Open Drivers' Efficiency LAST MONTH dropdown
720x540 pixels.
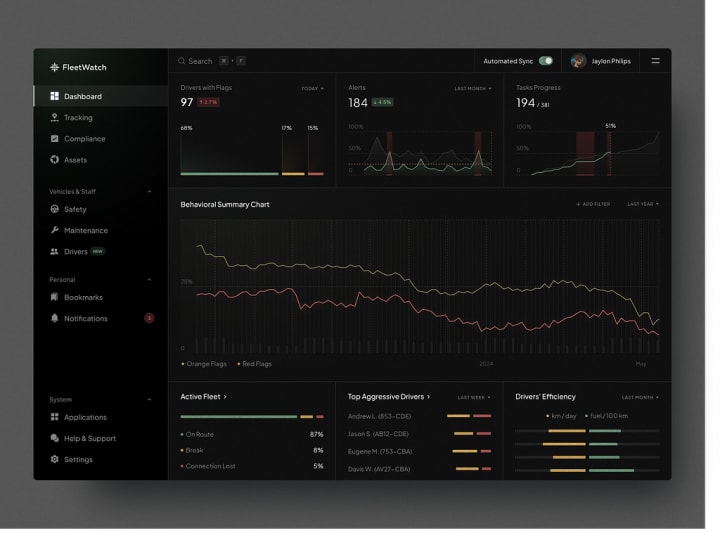tap(641, 398)
